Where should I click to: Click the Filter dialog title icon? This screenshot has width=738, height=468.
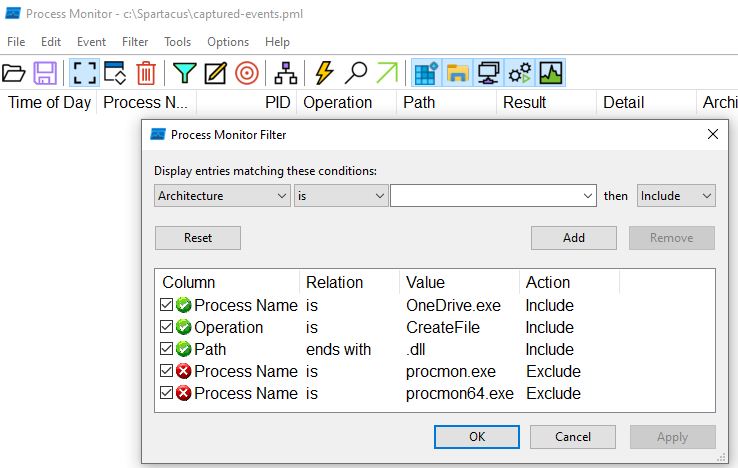(158, 135)
